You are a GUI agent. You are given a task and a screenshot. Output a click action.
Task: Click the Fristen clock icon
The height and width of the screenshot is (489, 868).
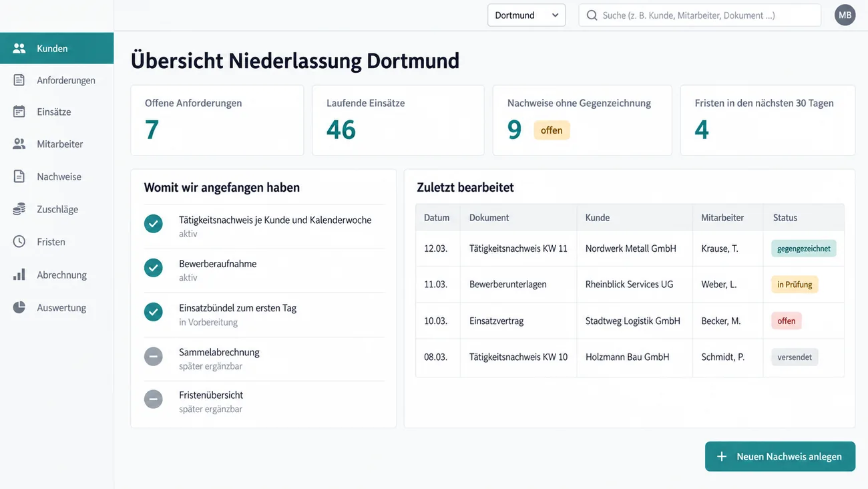tap(19, 242)
